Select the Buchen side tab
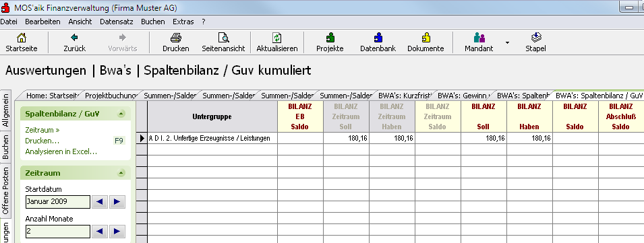644x243 pixels. point(6,147)
